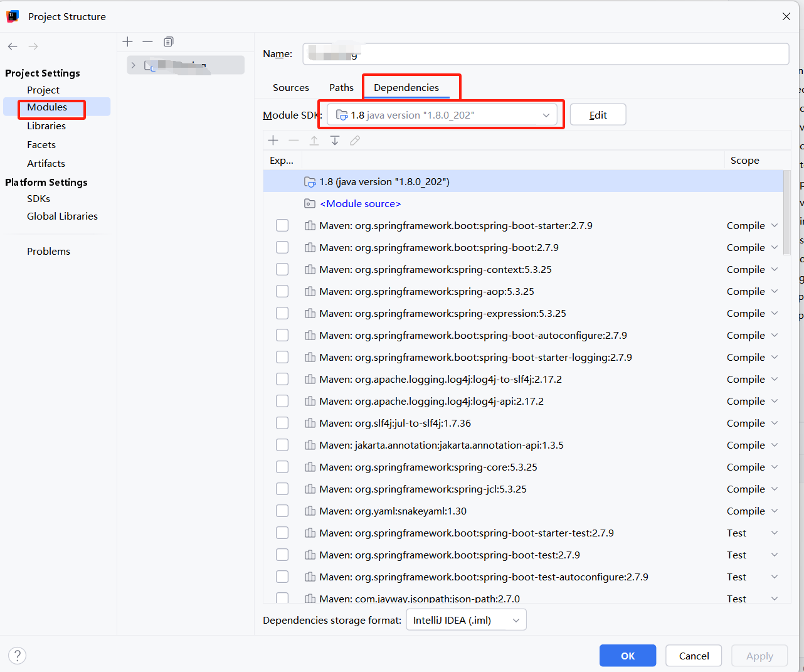Open the Dependencies storage format dropdown
Image resolution: width=804 pixels, height=672 pixels.
pyautogui.click(x=466, y=620)
